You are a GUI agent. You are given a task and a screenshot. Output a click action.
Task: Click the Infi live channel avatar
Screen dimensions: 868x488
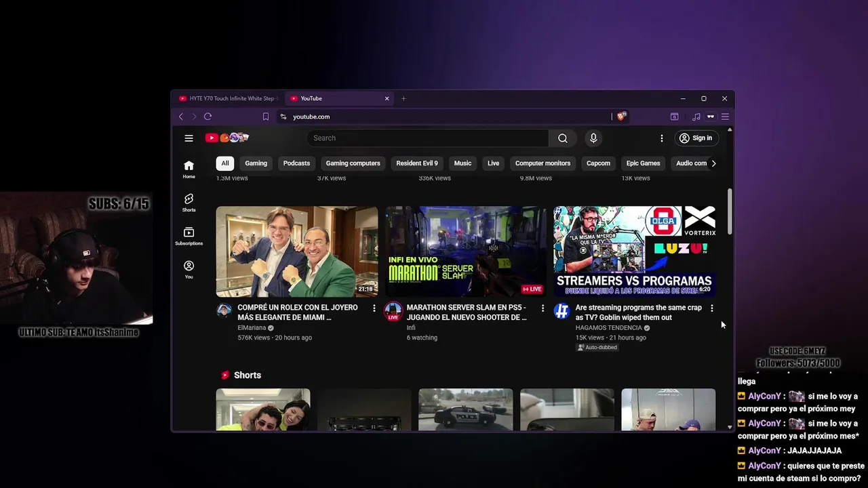[x=393, y=311]
